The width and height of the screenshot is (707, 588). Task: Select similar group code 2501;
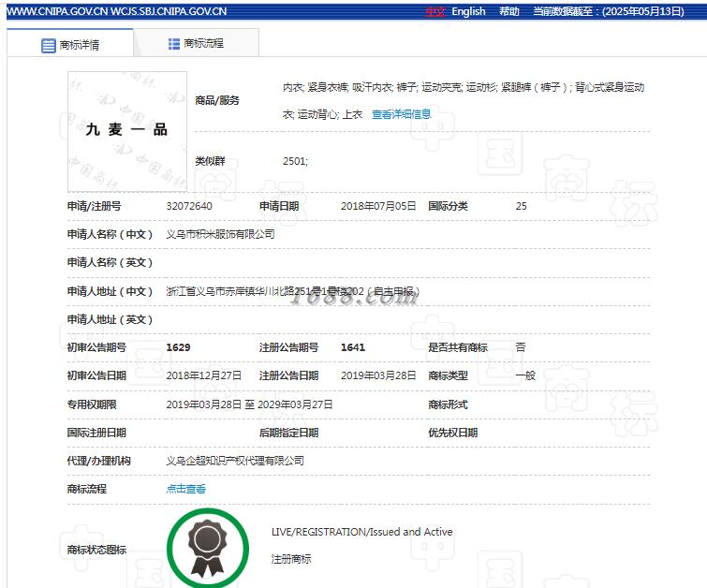pyautogui.click(x=295, y=161)
